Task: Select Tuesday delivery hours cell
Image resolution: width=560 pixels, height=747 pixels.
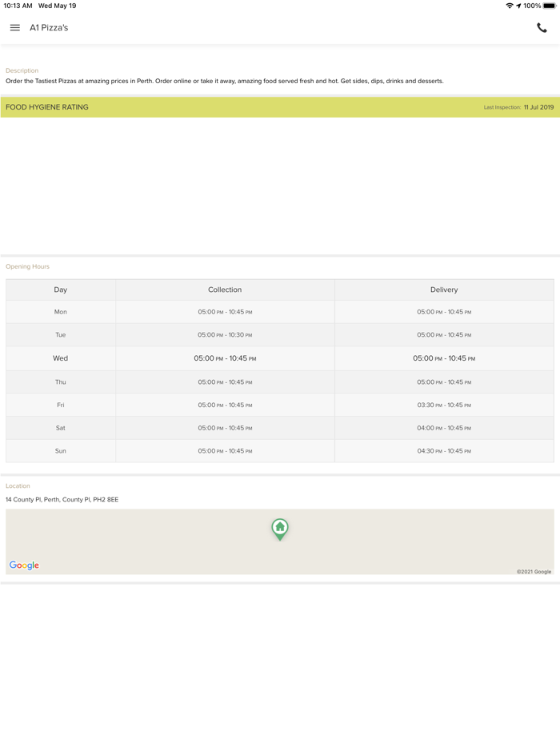Action: (444, 335)
